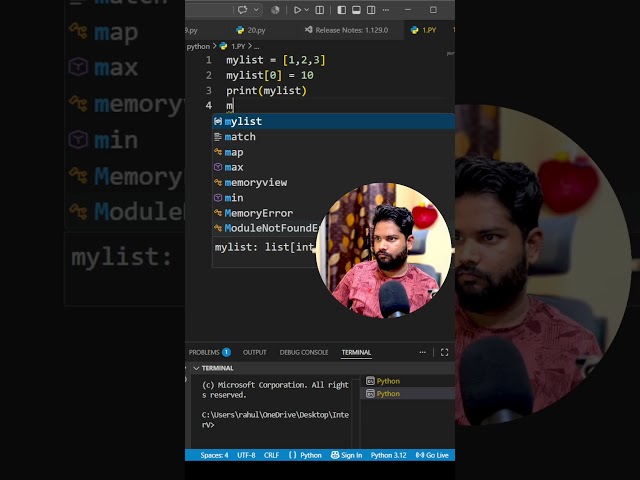Open the title bar more actions ellipsis
The width and height of the screenshot is (640, 480).
coord(386,10)
